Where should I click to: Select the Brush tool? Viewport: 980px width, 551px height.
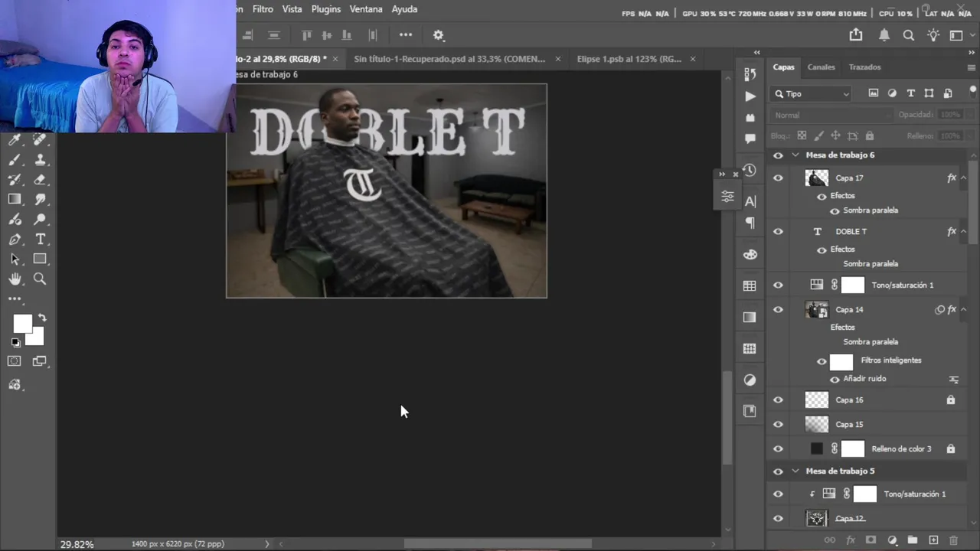click(x=15, y=160)
